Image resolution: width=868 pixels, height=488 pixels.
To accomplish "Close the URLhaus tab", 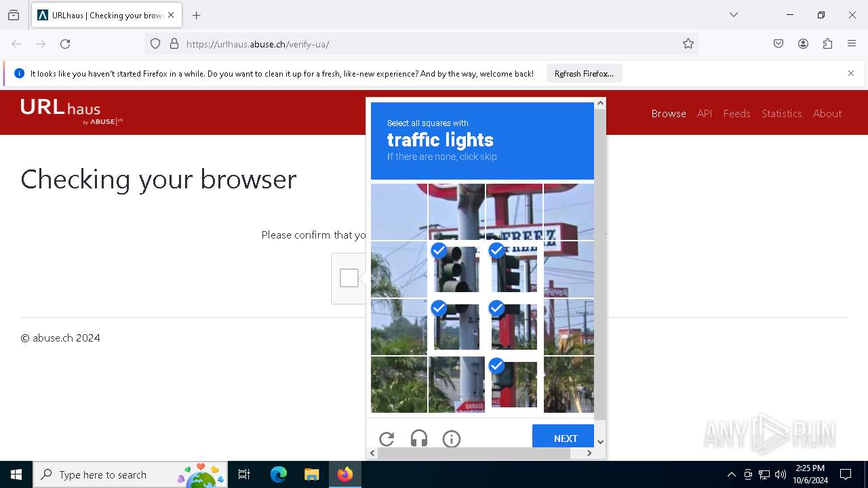I will click(171, 15).
